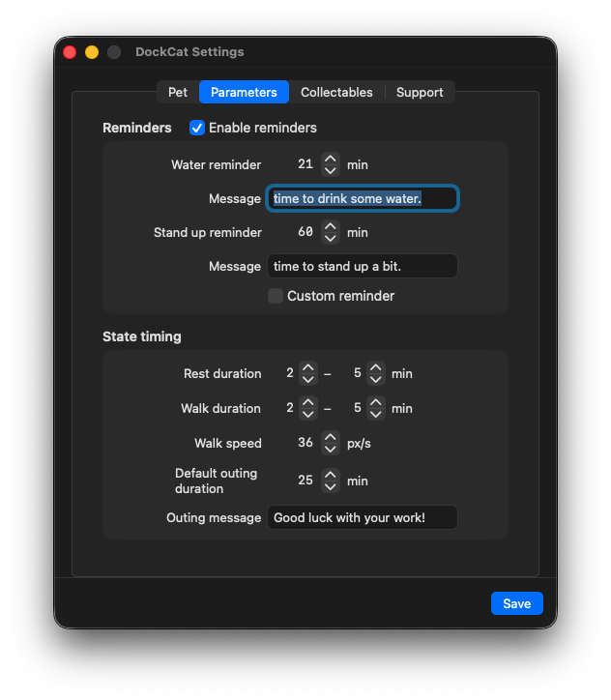Select the Parameters tab

click(244, 92)
